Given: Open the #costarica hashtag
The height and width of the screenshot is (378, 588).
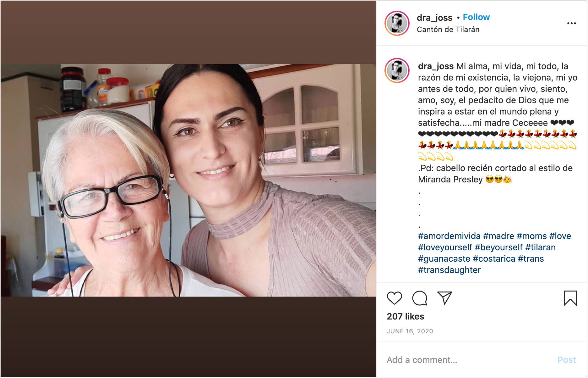Looking at the screenshot, I should [494, 259].
